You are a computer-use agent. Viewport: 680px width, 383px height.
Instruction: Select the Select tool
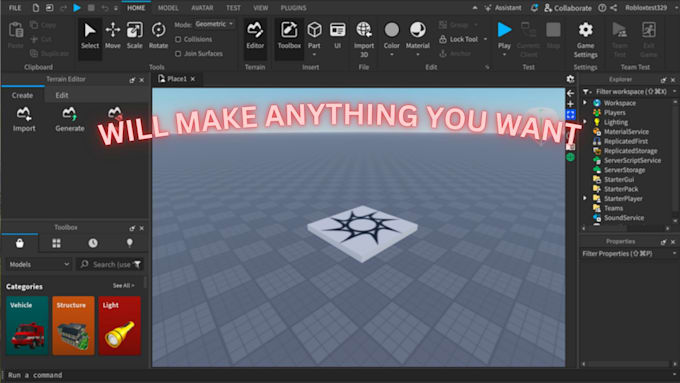coord(90,36)
